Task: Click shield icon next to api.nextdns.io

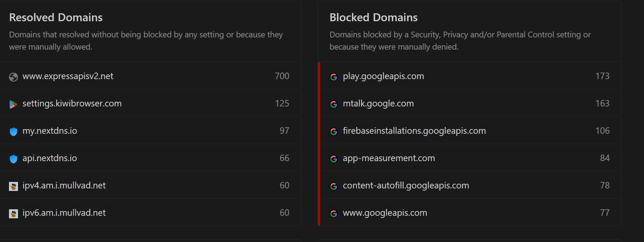Action: coord(13,159)
